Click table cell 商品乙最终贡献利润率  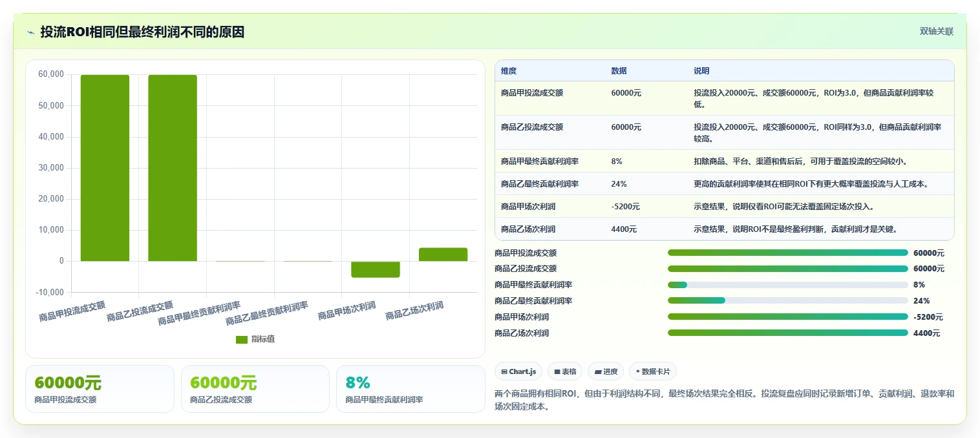pos(540,183)
